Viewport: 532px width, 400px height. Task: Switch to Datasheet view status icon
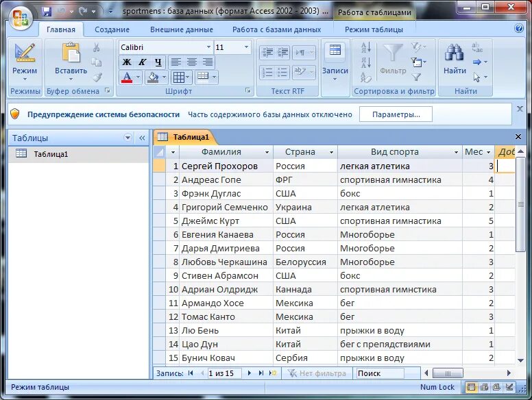[x=471, y=387]
